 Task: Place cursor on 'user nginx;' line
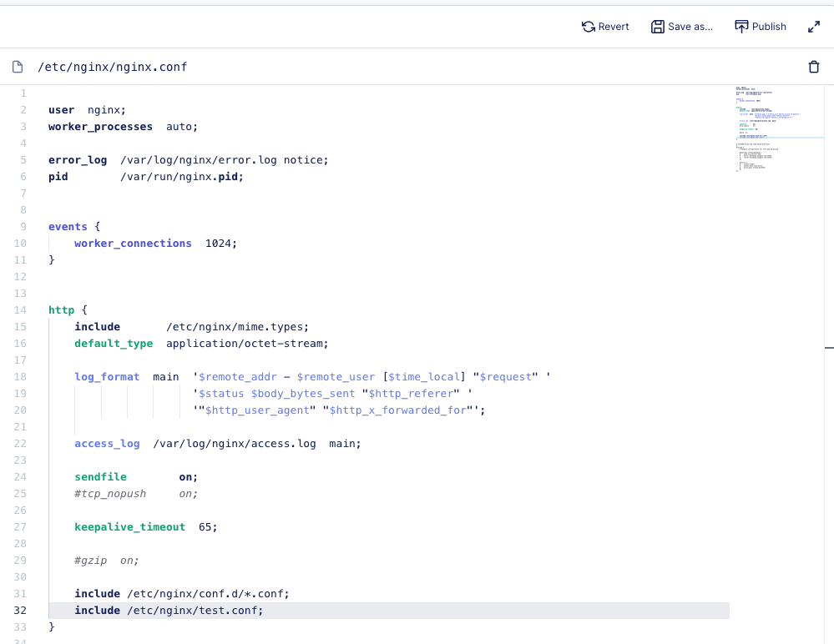87,110
